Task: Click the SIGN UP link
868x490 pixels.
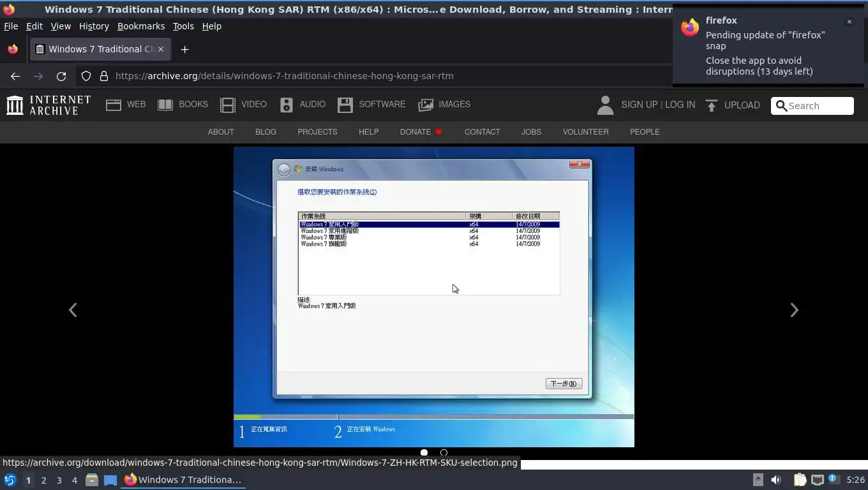Action: (x=639, y=105)
